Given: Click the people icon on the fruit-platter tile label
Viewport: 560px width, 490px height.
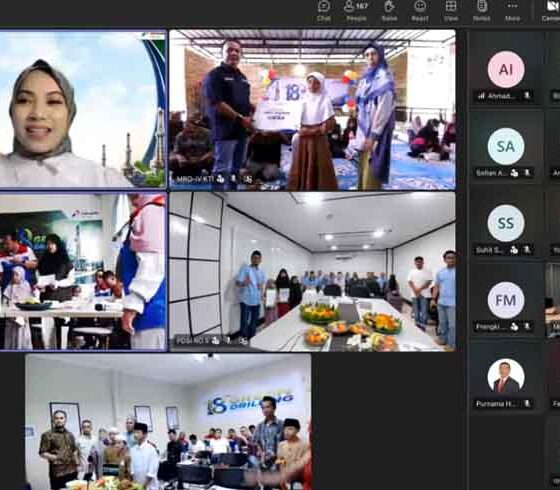Looking at the screenshot, I should pos(215,341).
